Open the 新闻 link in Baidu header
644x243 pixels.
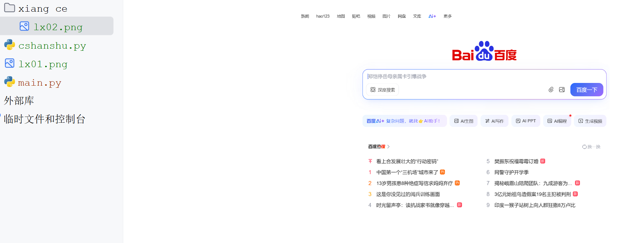(305, 16)
